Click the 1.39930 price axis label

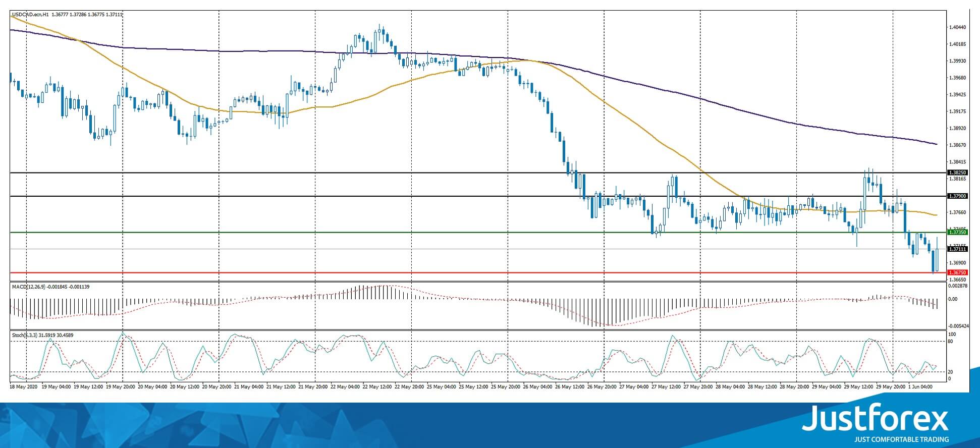point(958,61)
